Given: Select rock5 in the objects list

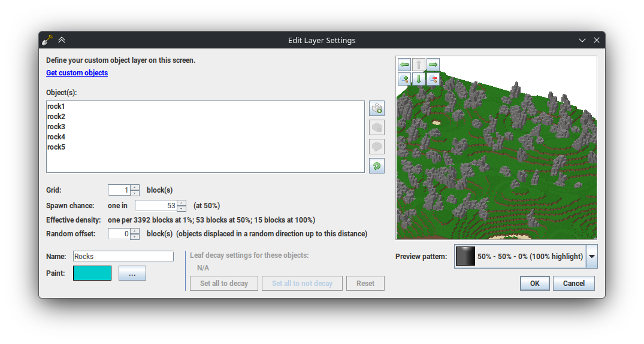Looking at the screenshot, I should (x=56, y=147).
